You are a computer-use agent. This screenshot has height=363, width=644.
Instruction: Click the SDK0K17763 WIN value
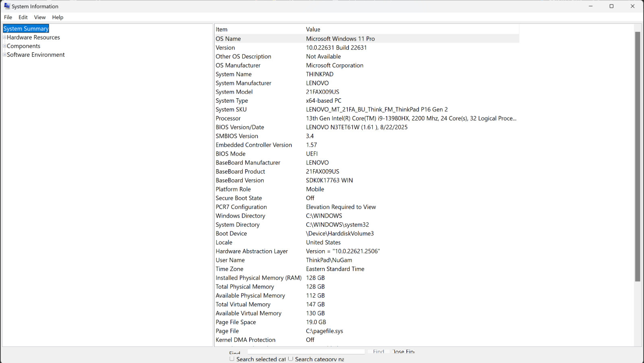click(330, 180)
